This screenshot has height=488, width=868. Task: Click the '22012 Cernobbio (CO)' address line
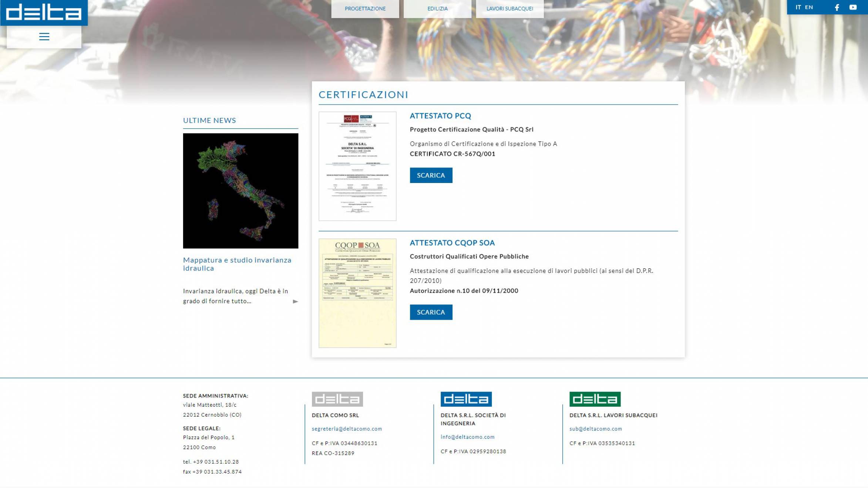[x=212, y=415]
